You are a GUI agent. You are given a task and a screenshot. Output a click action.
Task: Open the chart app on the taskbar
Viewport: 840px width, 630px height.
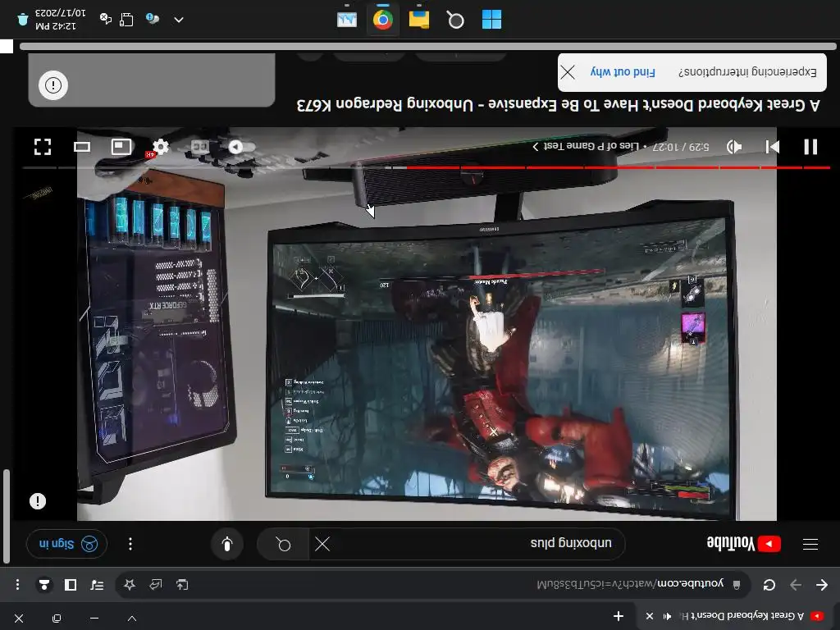[x=347, y=20]
